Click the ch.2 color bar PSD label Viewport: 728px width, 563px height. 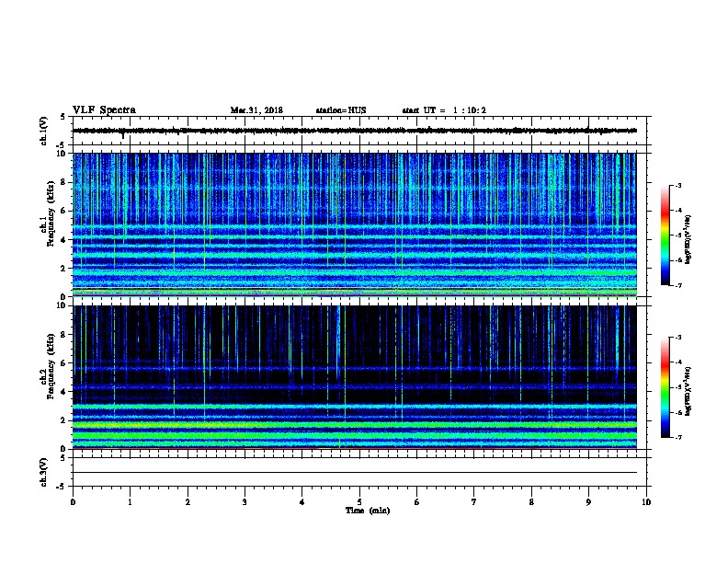pyautogui.click(x=688, y=392)
